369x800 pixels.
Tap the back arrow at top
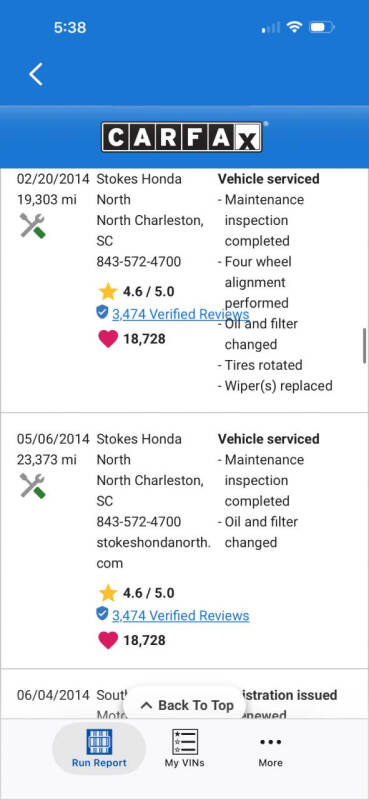pyautogui.click(x=36, y=74)
